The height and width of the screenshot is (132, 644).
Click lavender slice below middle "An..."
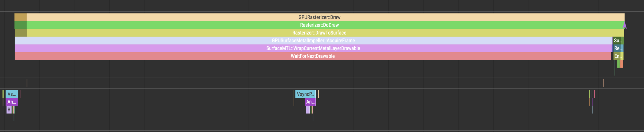tap(308, 110)
